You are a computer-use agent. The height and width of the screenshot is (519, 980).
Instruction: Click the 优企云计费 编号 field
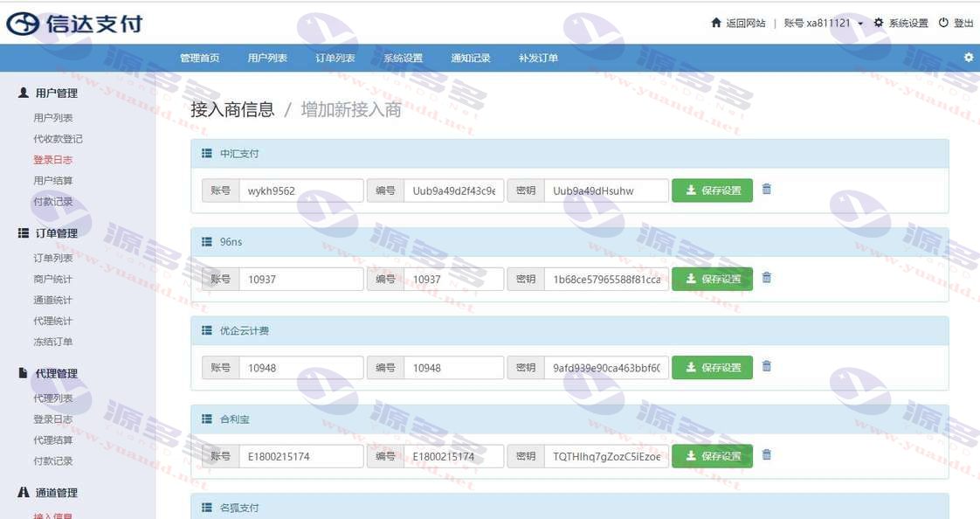(x=453, y=368)
